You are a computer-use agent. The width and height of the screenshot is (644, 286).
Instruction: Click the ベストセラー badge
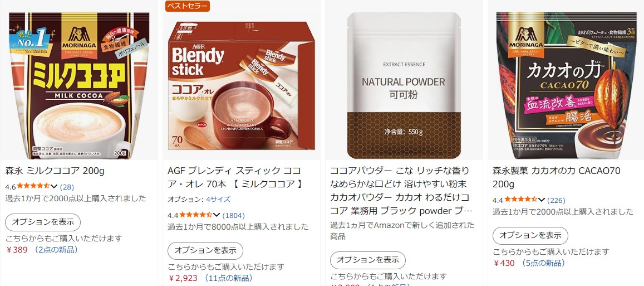pyautogui.click(x=188, y=6)
